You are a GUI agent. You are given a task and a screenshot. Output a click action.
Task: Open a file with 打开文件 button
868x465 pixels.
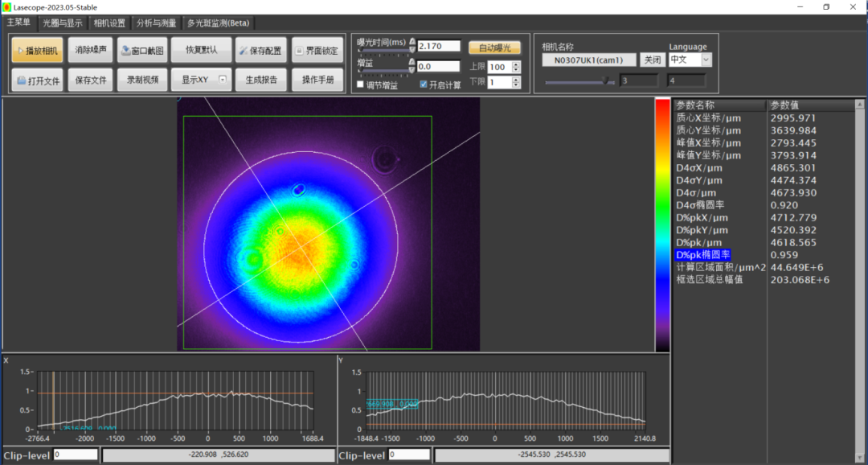point(37,80)
